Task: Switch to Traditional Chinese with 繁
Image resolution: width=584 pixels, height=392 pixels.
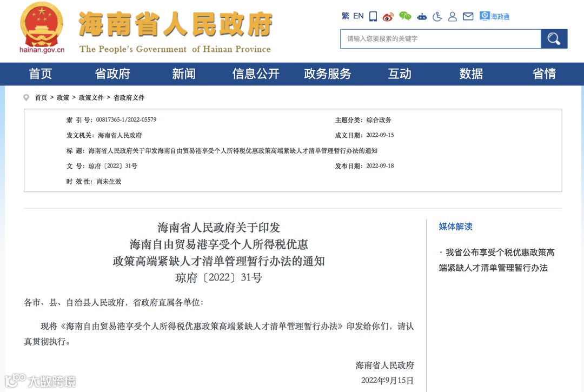Action: coord(345,16)
